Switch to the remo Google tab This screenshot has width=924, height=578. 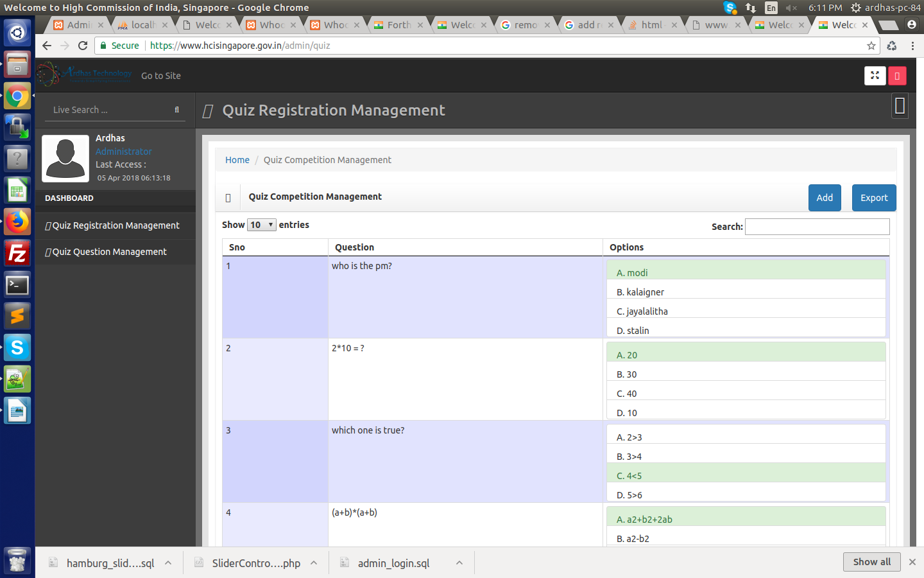[x=524, y=24]
